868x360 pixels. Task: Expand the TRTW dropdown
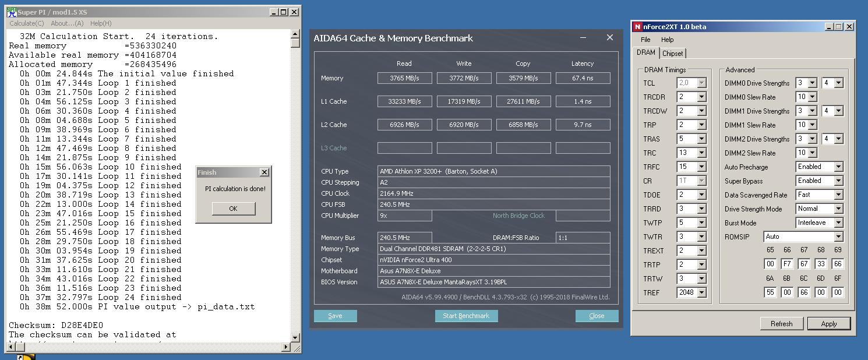click(x=701, y=279)
